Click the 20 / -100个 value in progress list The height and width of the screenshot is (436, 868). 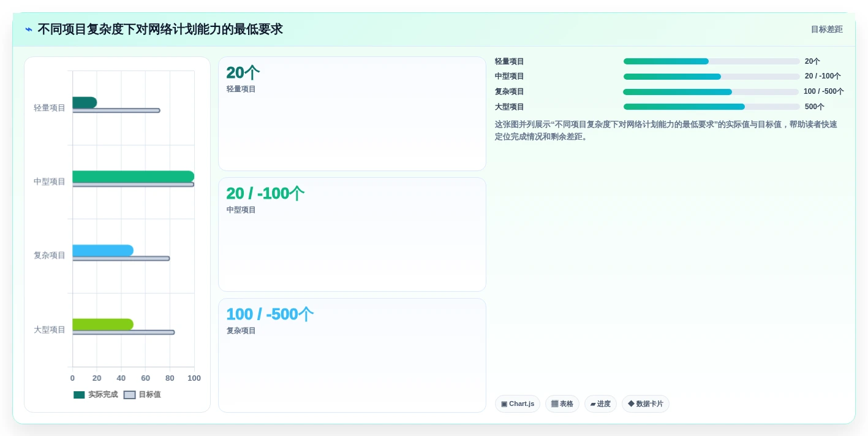823,77
